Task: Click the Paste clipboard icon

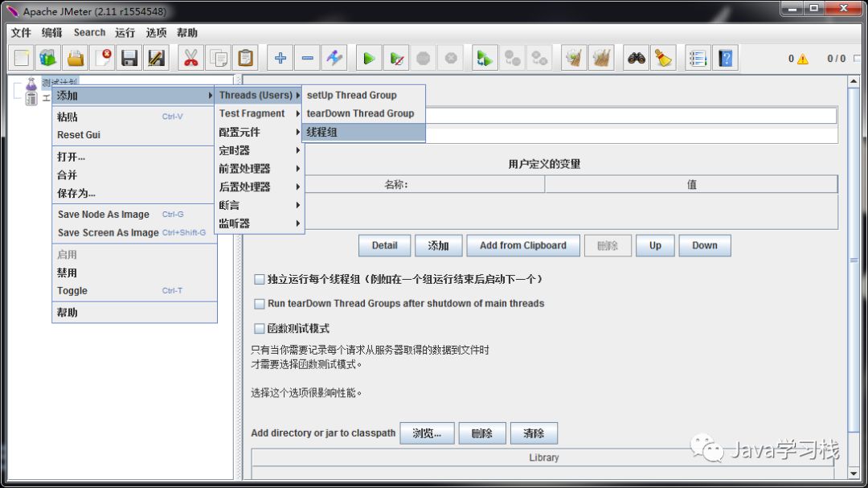Action: click(x=245, y=58)
